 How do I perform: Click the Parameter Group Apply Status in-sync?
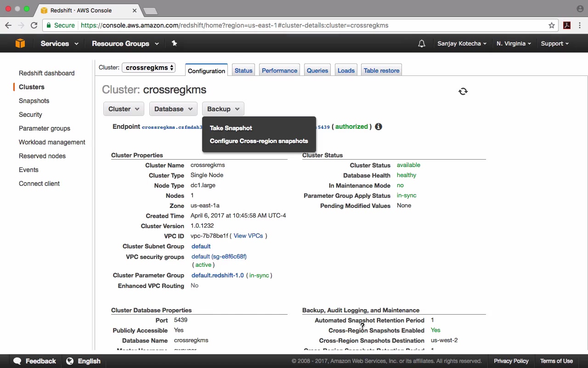[x=407, y=195]
